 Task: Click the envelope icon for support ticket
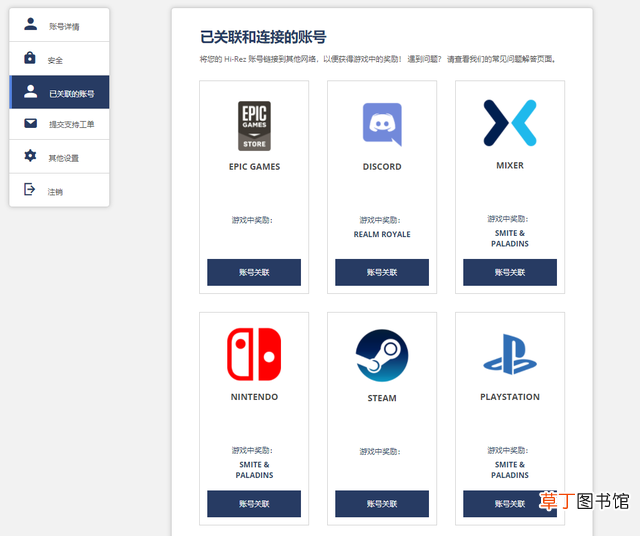pos(30,123)
